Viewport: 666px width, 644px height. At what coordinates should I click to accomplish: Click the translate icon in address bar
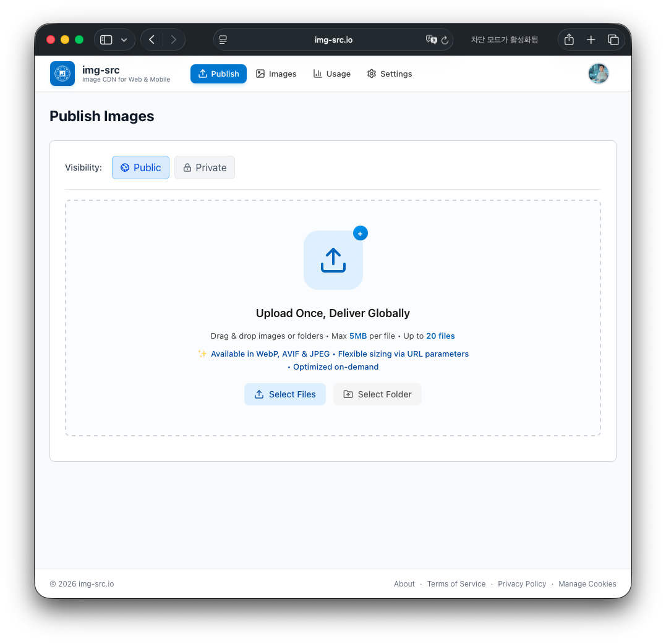click(431, 40)
